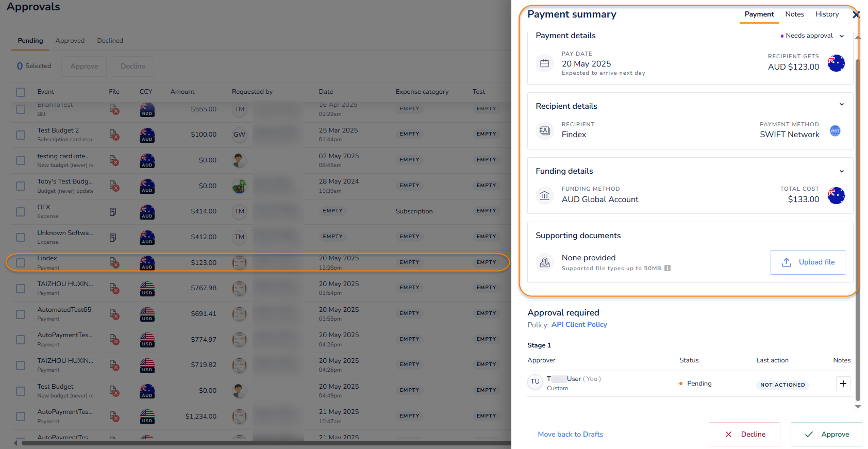The width and height of the screenshot is (868, 449).
Task: Select the Test Budget 2 row checkbox
Action: (21, 135)
